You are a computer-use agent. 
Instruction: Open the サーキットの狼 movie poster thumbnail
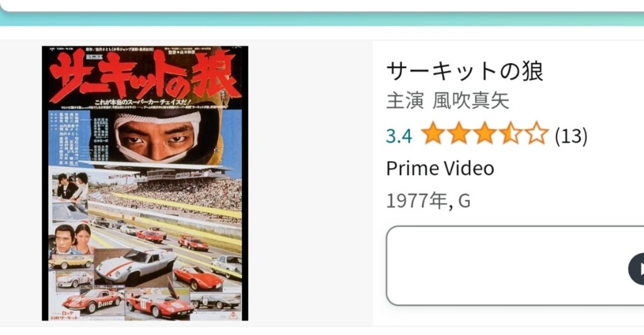pos(145,183)
